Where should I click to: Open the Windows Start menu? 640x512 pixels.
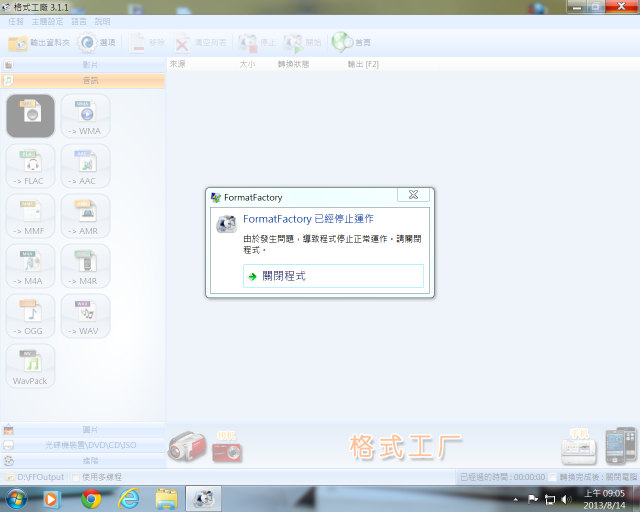pos(16,499)
